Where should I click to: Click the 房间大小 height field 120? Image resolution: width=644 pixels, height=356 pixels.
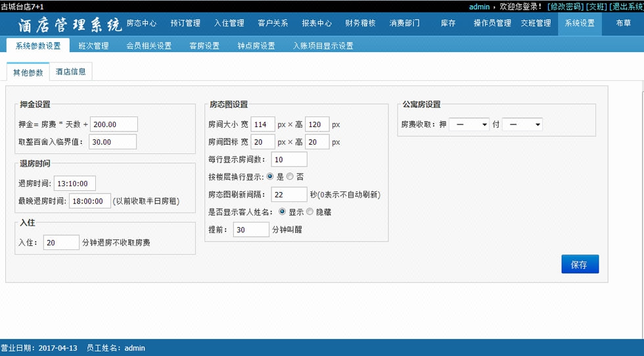(317, 124)
